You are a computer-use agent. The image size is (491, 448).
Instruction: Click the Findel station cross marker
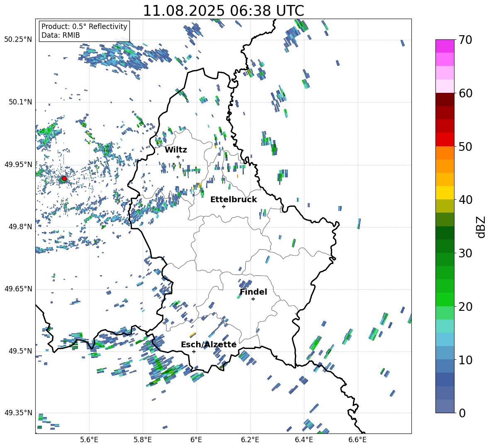(x=253, y=299)
